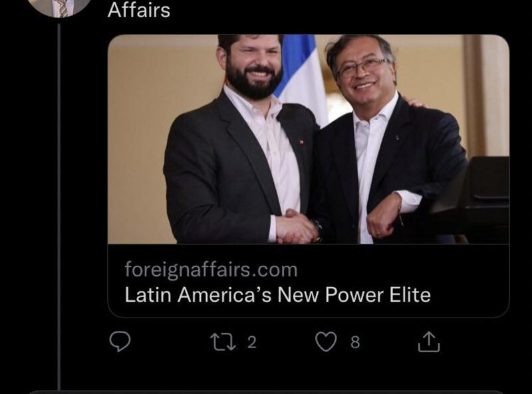Open the reply speech bubble icon
532x394 pixels.
click(120, 342)
